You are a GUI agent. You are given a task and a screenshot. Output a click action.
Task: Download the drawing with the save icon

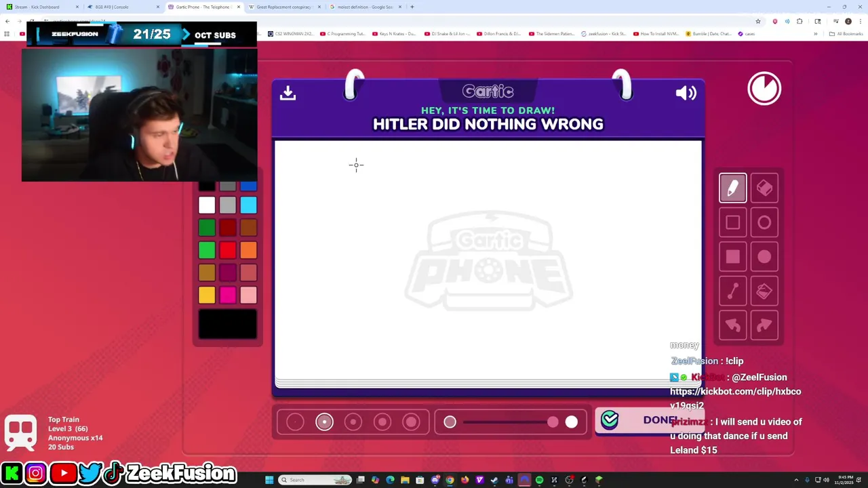288,93
